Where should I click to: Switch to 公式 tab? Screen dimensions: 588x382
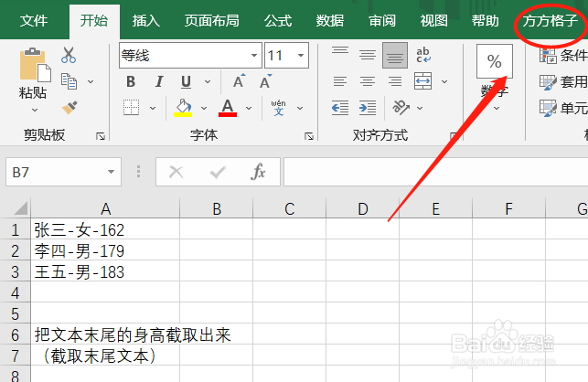tap(278, 21)
